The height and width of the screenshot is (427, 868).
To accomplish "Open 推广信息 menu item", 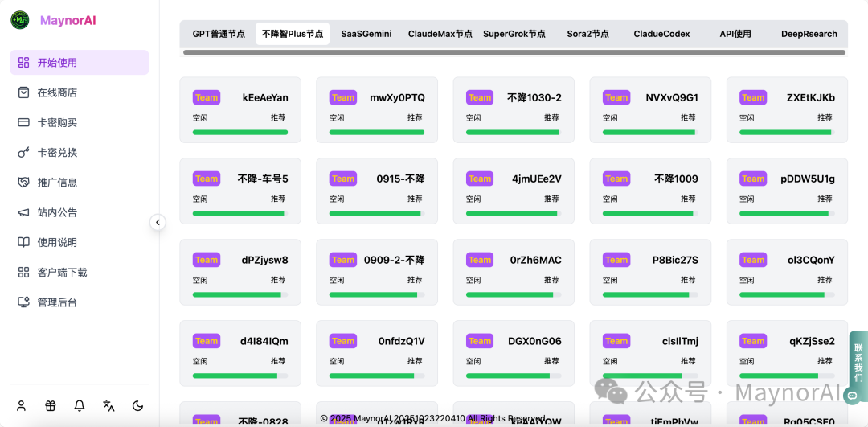I will pyautogui.click(x=79, y=183).
